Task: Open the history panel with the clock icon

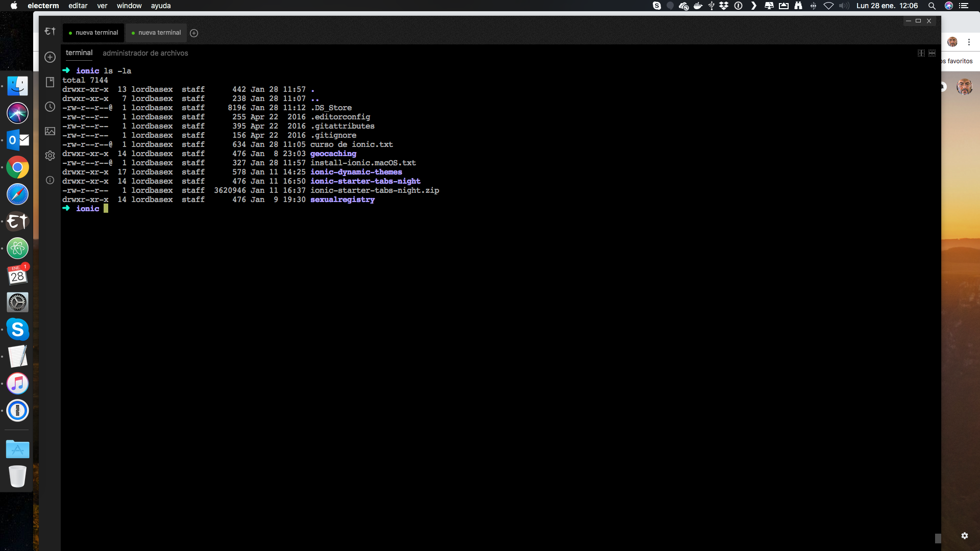Action: click(50, 107)
